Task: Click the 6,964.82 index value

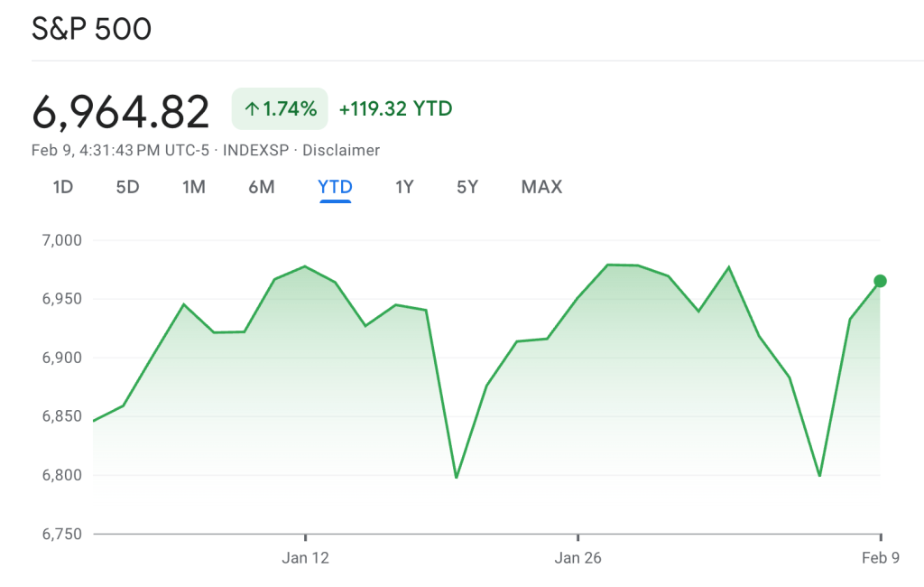Action: click(x=120, y=111)
